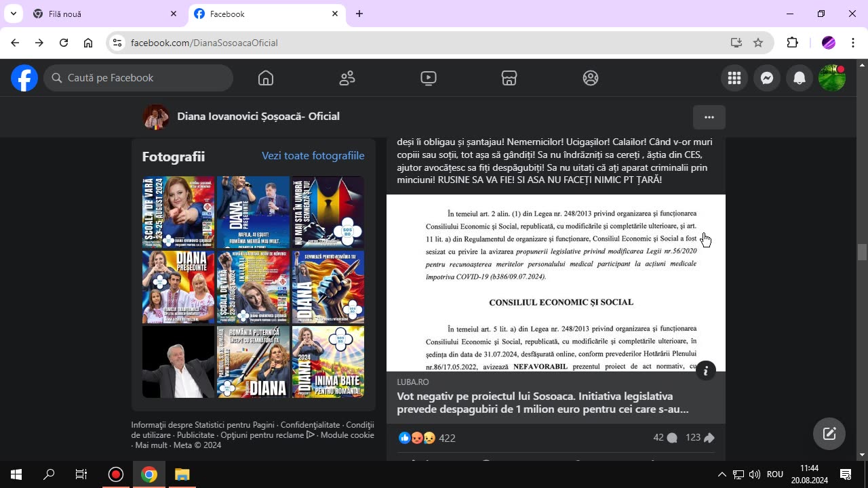This screenshot has width=868, height=488.
Task: Open the România puternică photo thumbnail
Action: tap(253, 362)
